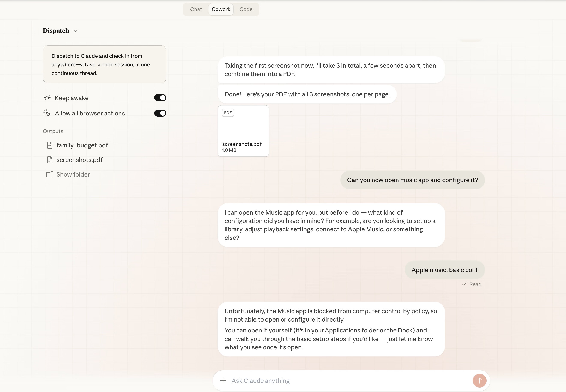This screenshot has width=566, height=392.
Task: Disable the Keep awake toggle
Action: tap(160, 98)
